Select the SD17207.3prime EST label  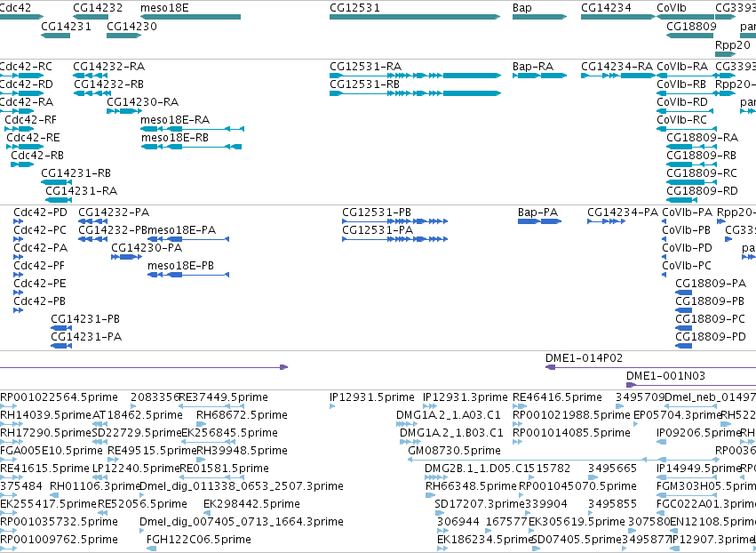pyautogui.click(x=479, y=504)
